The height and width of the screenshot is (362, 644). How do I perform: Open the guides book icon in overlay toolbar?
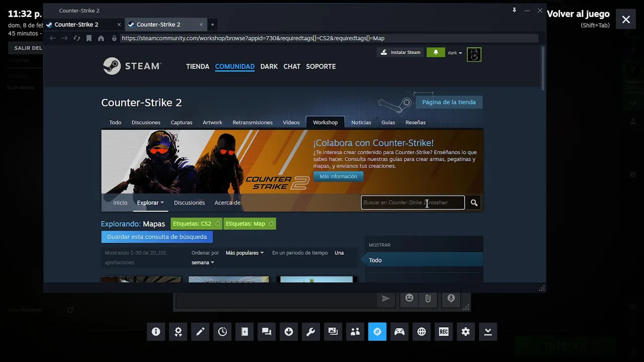click(245, 332)
